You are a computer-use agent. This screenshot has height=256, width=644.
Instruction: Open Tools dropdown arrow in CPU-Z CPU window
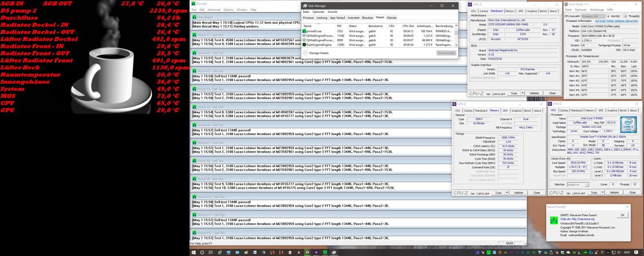(603, 193)
